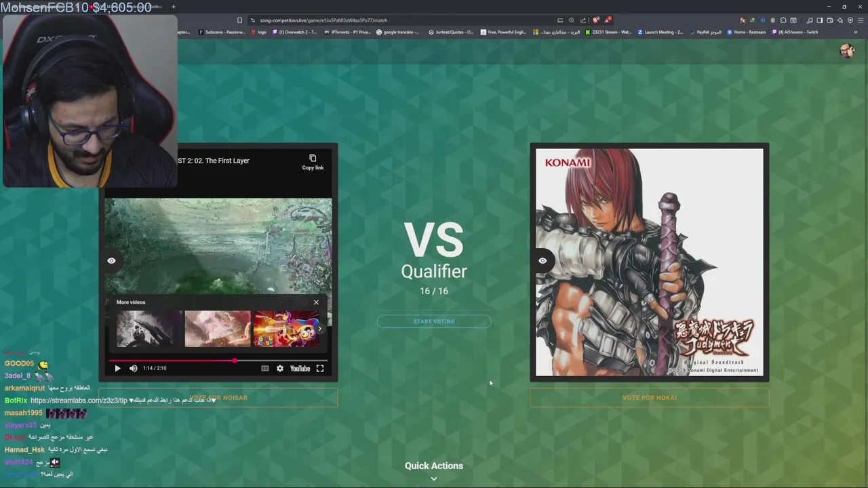Image resolution: width=868 pixels, height=488 pixels.
Task: Open browser main menu hamburger icon
Action: pos(860,20)
